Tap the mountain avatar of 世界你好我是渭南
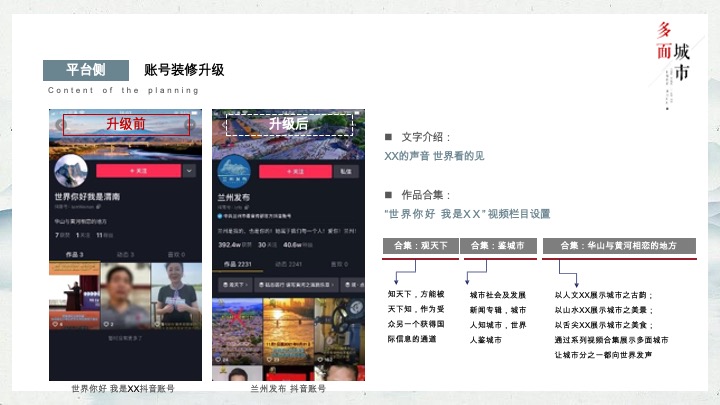 click(70, 171)
